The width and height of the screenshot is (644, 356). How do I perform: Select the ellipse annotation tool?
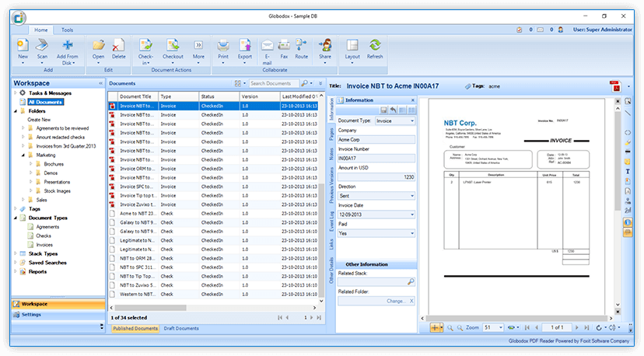628,133
